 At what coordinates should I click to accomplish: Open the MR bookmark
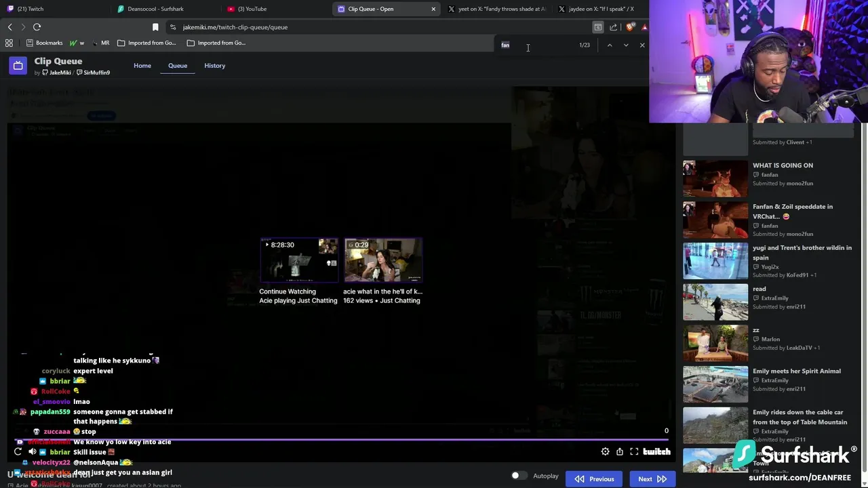pos(100,43)
